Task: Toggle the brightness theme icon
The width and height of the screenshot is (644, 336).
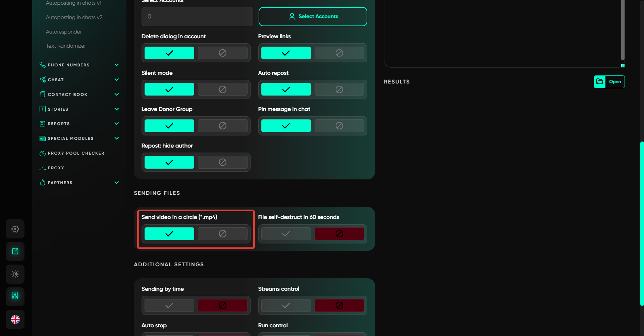Action: (15, 274)
